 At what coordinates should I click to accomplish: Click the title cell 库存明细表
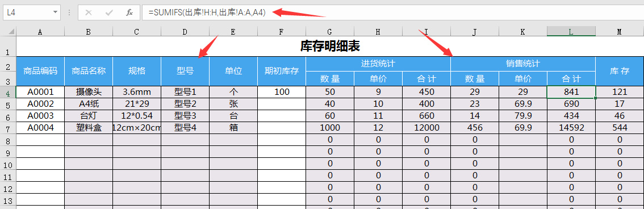(x=330, y=46)
